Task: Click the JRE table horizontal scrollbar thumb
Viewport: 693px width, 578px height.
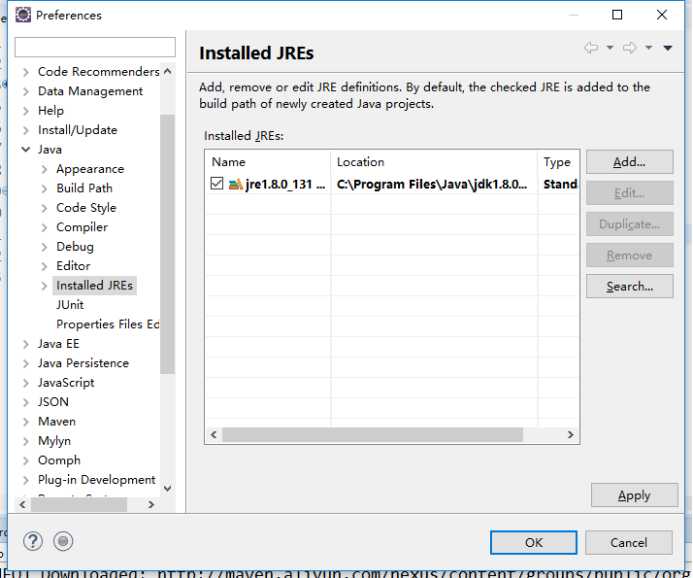Action: (x=373, y=434)
